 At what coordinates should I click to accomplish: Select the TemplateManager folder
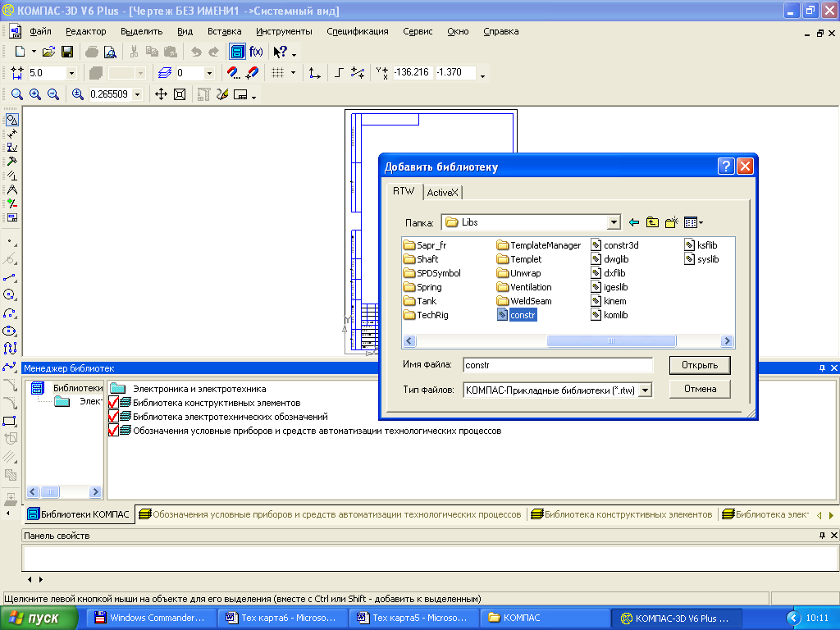click(x=539, y=245)
